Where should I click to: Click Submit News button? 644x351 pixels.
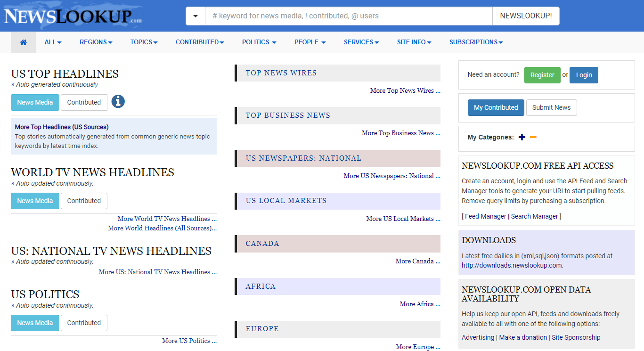(x=551, y=107)
